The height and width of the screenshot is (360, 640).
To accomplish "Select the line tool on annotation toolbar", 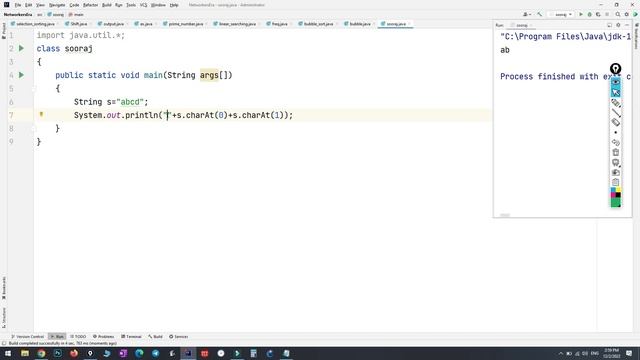I will [616, 113].
